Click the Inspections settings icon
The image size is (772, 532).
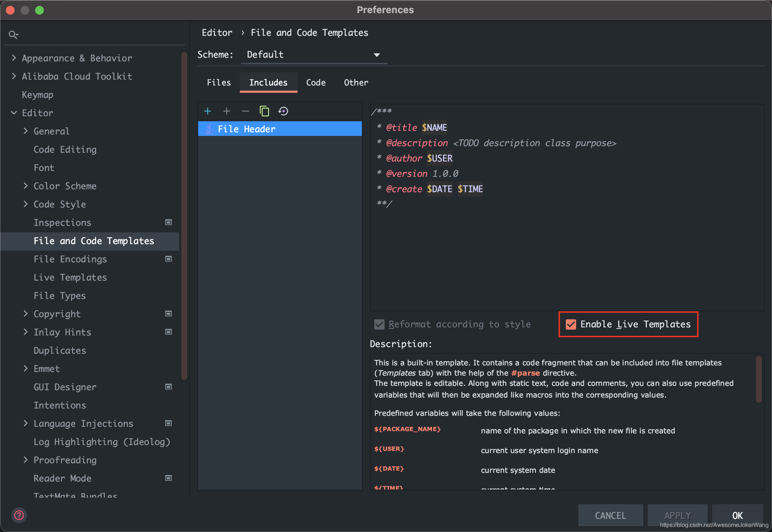click(170, 223)
